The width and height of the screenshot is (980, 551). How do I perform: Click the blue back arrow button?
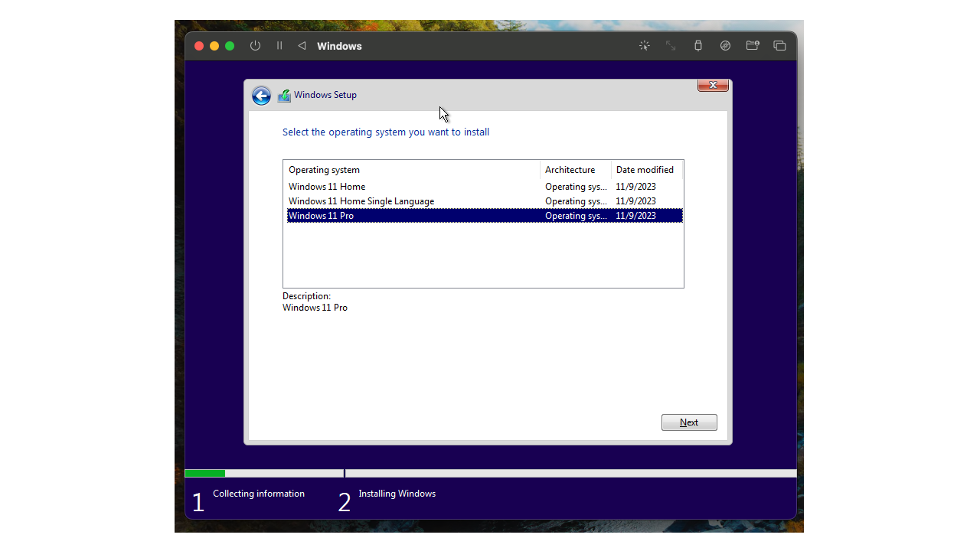[261, 95]
